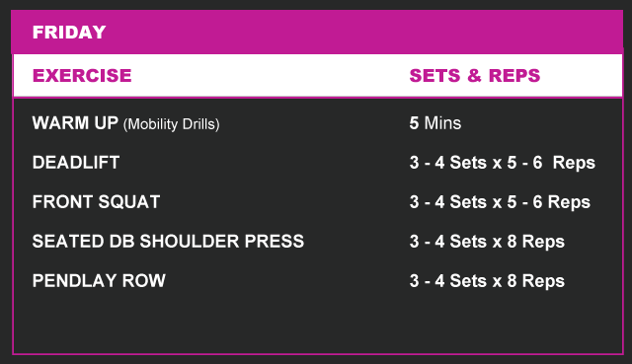Click the word Reps in the Deadlift row
Viewport: 632px width, 364px height.
click(x=574, y=163)
